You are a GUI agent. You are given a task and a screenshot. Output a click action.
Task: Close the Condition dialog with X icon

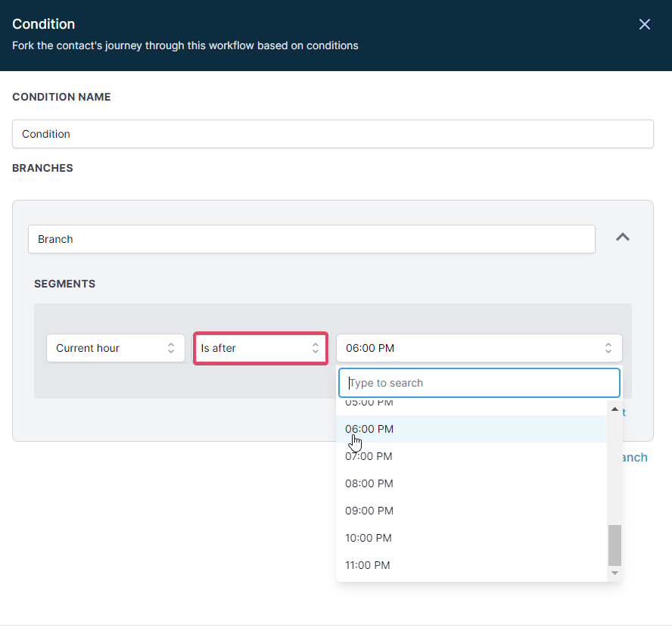[x=644, y=24]
